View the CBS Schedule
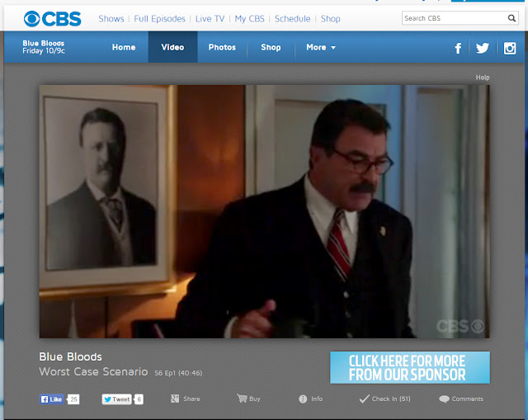The height and width of the screenshot is (420, 528). (x=292, y=18)
